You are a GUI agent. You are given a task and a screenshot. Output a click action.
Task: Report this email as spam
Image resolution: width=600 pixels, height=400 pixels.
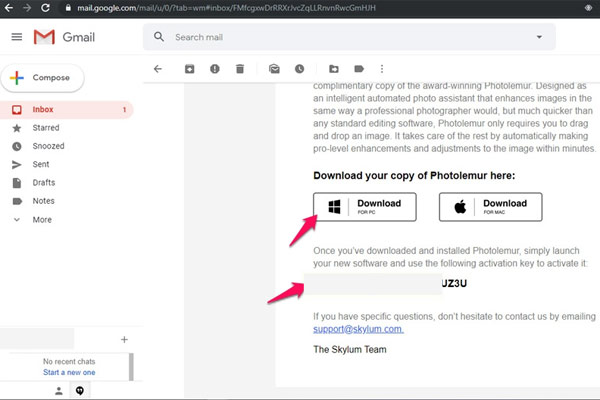coord(215,69)
